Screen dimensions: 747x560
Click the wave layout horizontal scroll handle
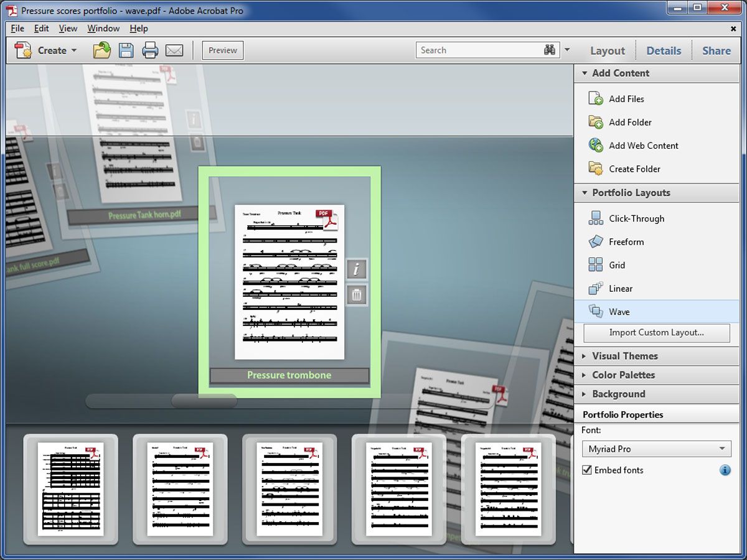204,401
